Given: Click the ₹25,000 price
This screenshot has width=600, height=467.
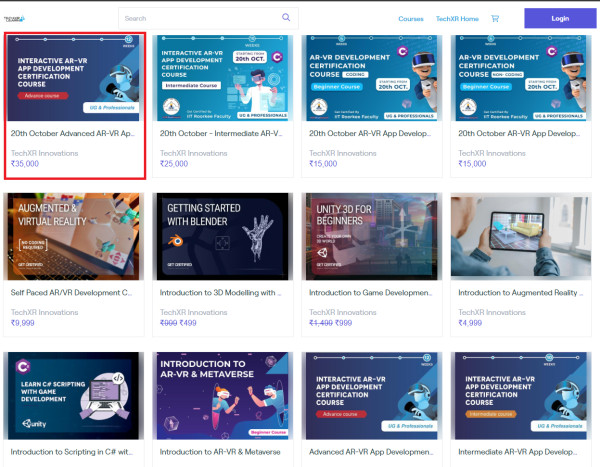Looking at the screenshot, I should click(x=174, y=164).
